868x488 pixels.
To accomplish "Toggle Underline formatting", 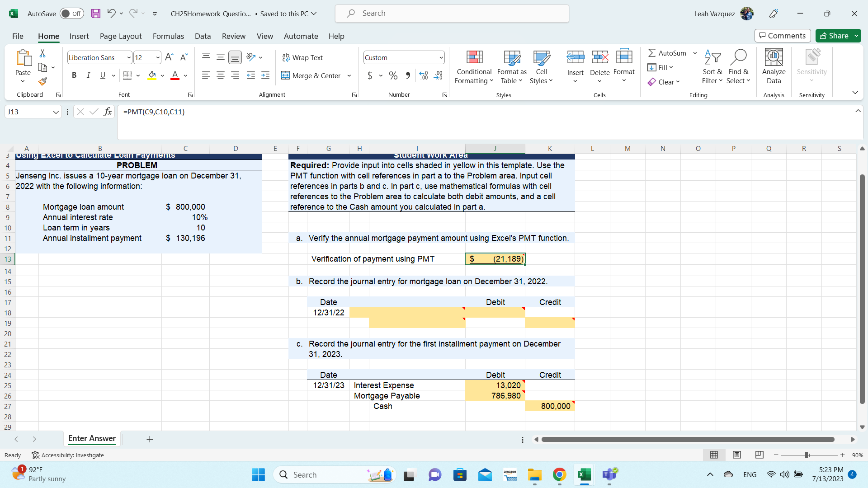I will click(103, 75).
